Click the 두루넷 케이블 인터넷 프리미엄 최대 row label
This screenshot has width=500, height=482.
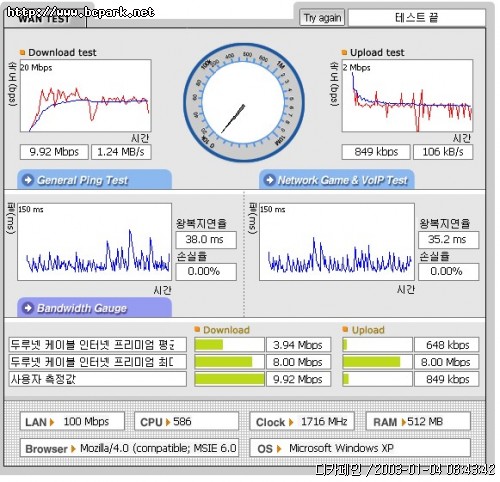click(x=97, y=362)
